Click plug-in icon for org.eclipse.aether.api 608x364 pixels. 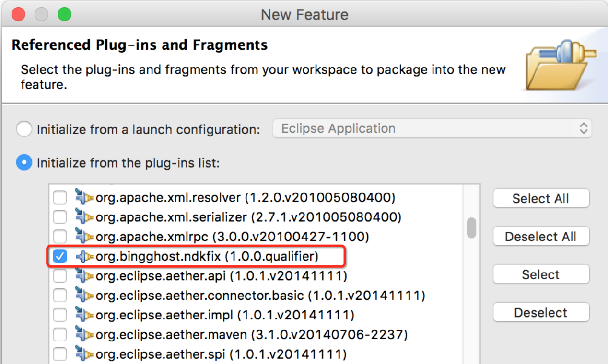pos(84,275)
